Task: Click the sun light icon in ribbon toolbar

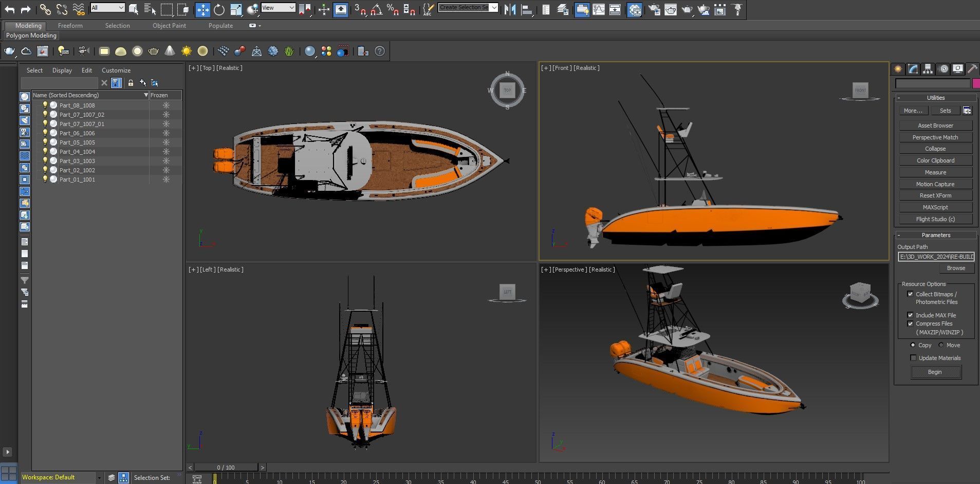Action: click(187, 51)
